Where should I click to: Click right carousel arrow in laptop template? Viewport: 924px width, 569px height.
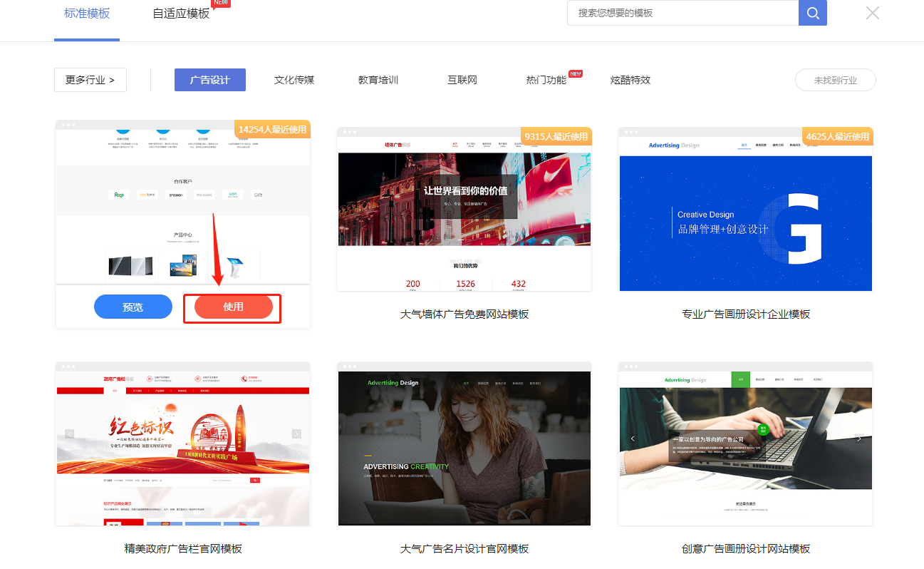tap(859, 439)
